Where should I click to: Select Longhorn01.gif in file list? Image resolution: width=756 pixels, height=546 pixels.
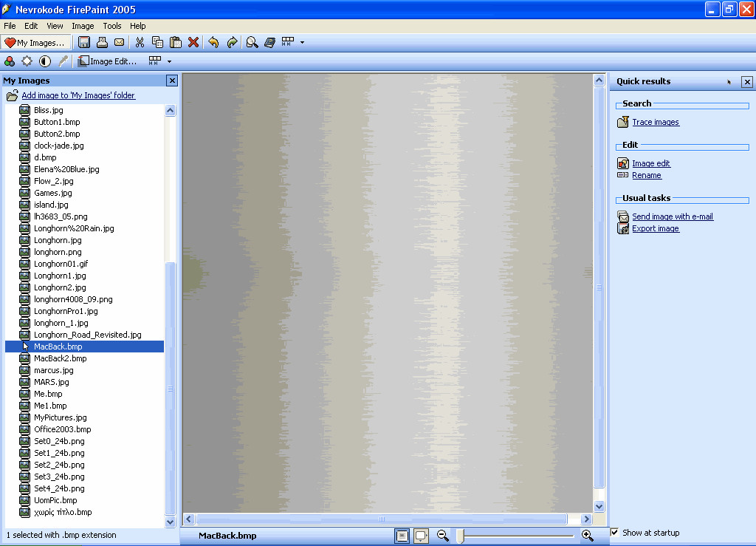tap(61, 264)
